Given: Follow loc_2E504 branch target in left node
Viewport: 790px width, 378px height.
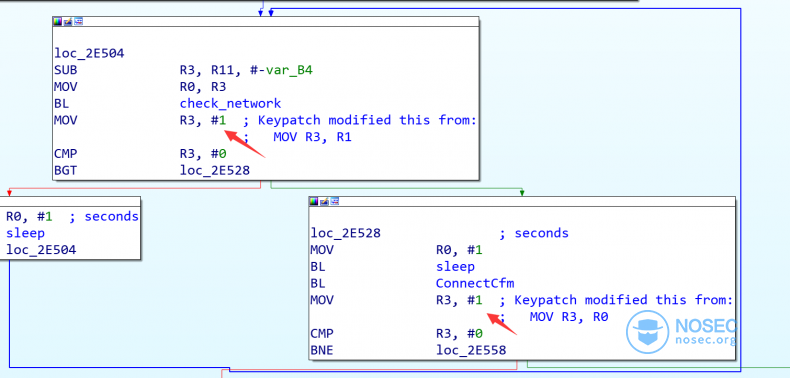Looking at the screenshot, I should click(x=41, y=249).
